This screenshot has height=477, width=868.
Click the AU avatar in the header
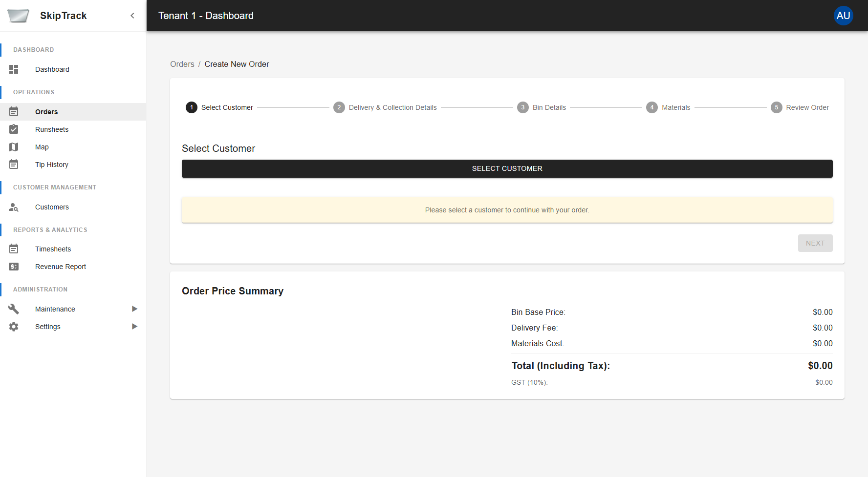(844, 15)
